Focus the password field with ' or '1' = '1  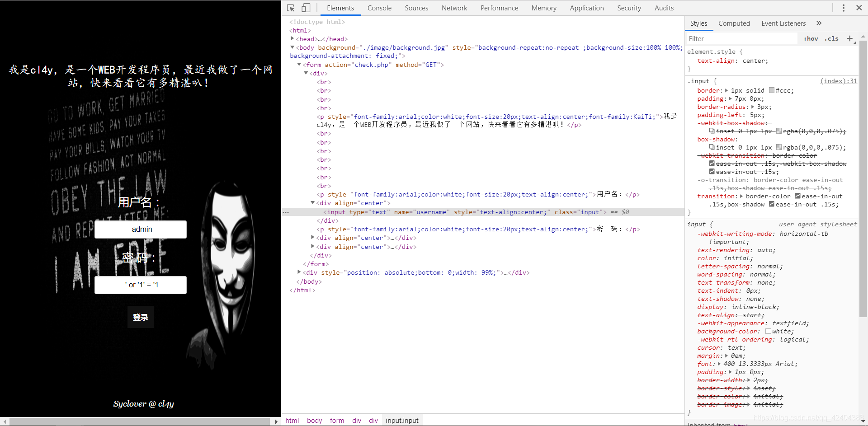click(x=141, y=285)
